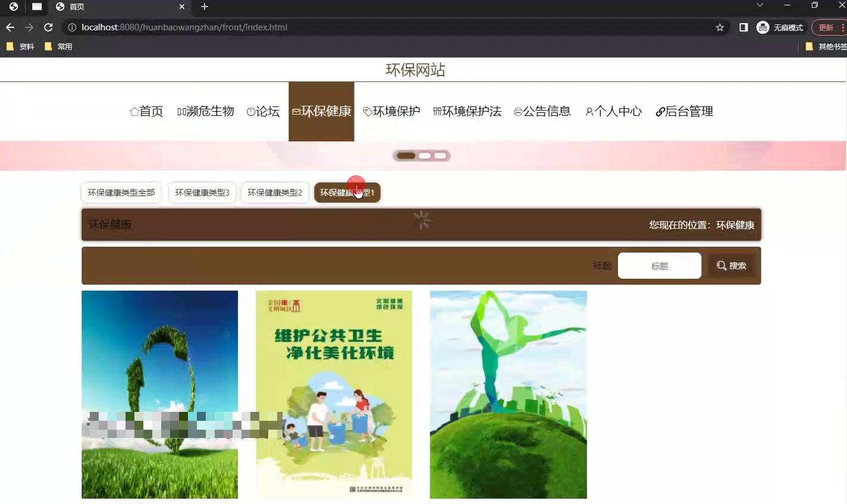847x504 pixels.
Task: View site information for localhost
Action: point(72,27)
